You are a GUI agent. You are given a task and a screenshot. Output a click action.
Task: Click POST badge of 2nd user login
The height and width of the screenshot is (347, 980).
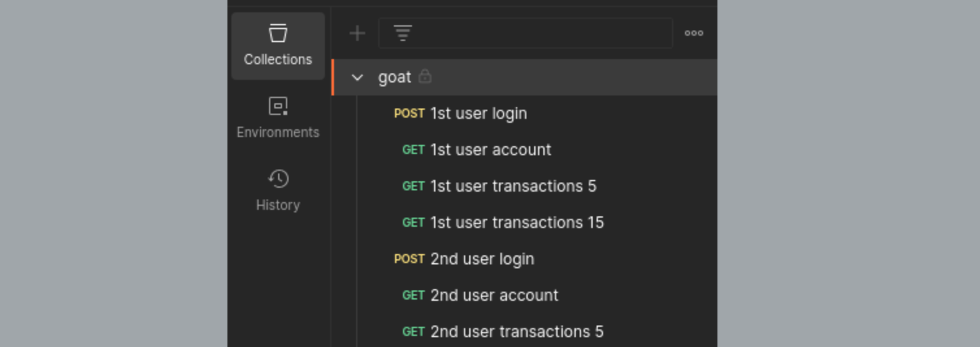(x=409, y=259)
